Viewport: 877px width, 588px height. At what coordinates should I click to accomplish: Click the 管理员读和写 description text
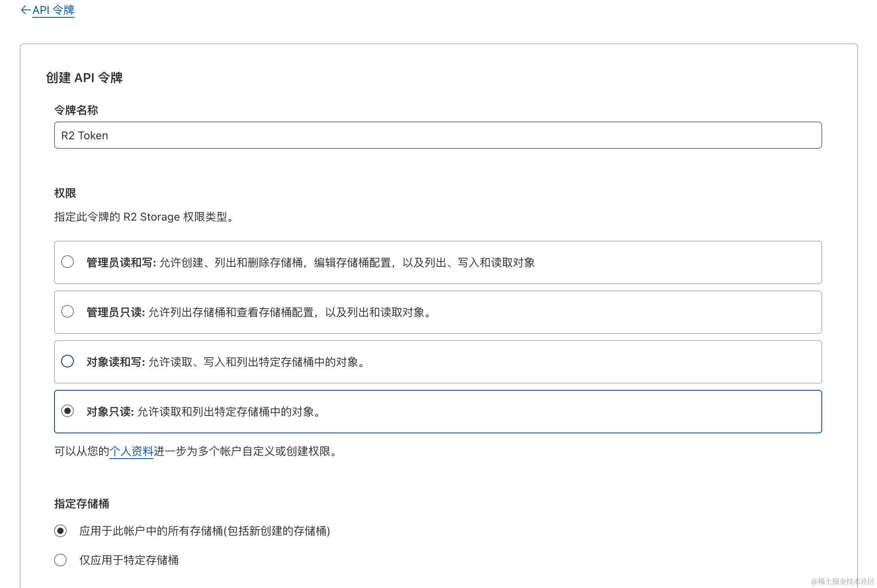click(x=347, y=263)
